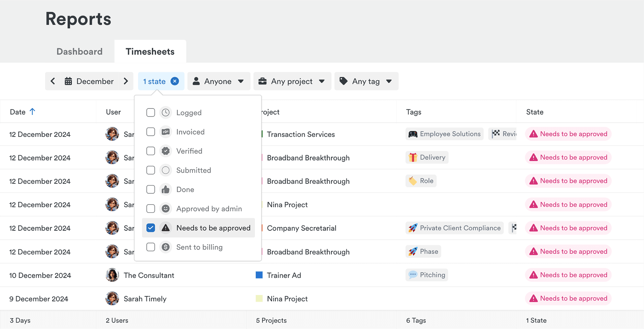Click the dollar icon for Sent to billing
The width and height of the screenshot is (644, 329).
[165, 247]
